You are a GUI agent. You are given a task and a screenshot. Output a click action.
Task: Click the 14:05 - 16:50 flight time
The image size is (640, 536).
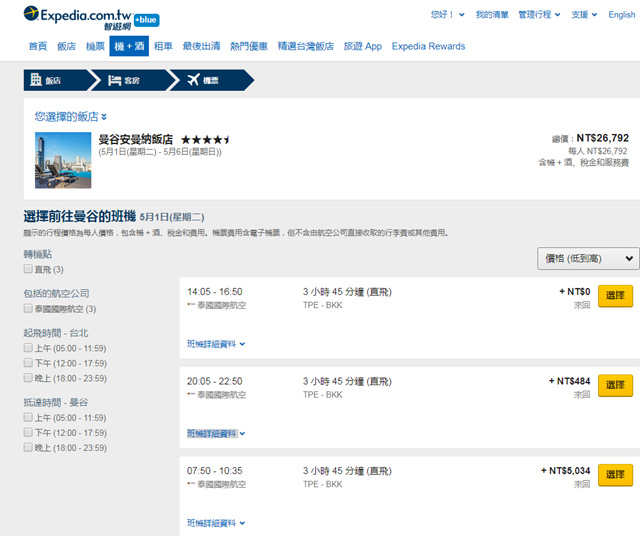coord(215,292)
